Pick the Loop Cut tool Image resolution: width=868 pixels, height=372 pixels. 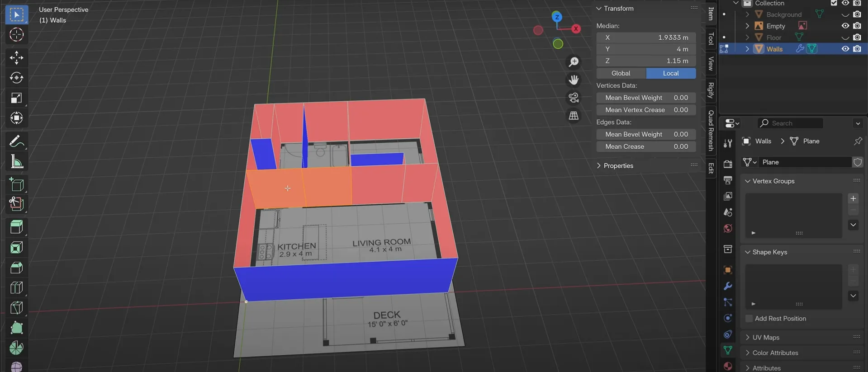[x=17, y=288]
